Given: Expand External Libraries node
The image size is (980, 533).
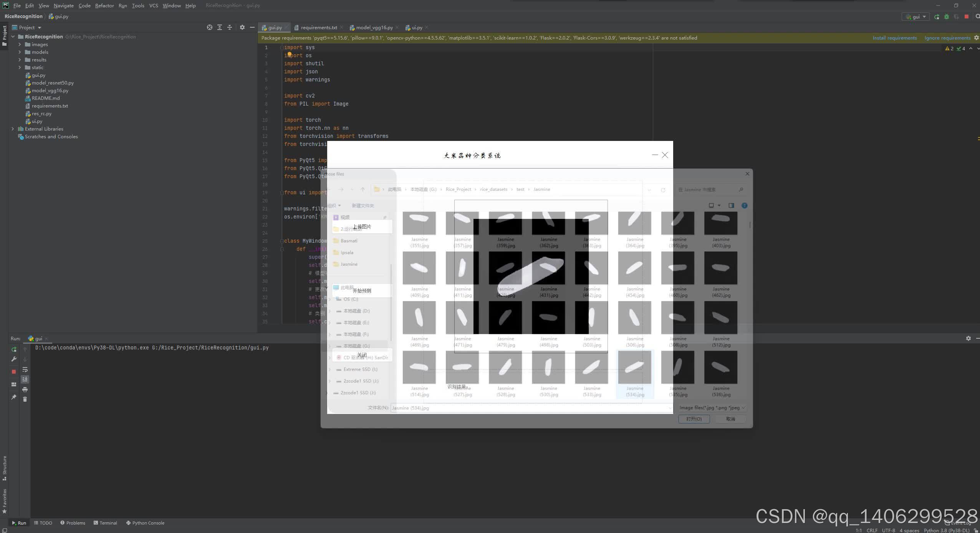Looking at the screenshot, I should click(13, 129).
